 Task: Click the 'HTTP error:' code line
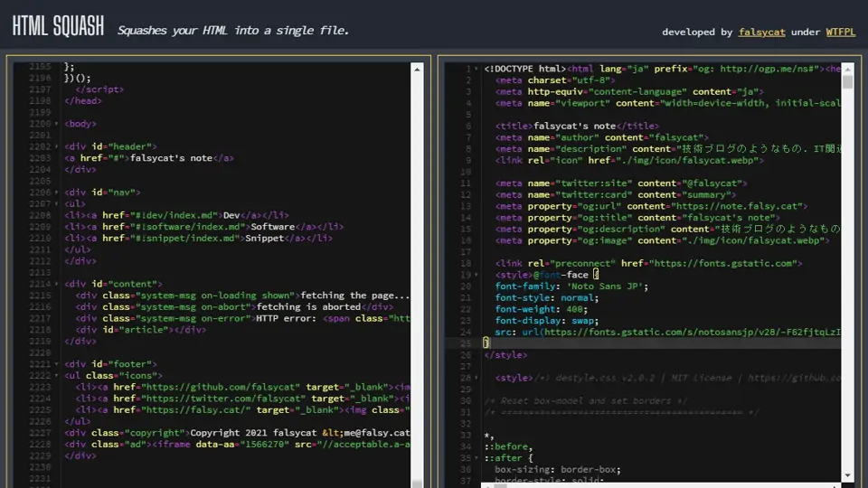(242, 319)
